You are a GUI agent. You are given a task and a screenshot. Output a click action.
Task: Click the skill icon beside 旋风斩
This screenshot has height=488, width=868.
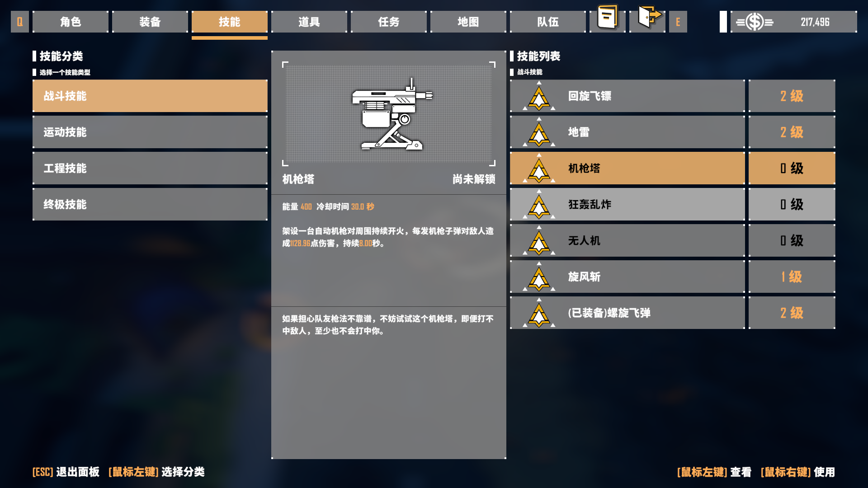(x=539, y=277)
